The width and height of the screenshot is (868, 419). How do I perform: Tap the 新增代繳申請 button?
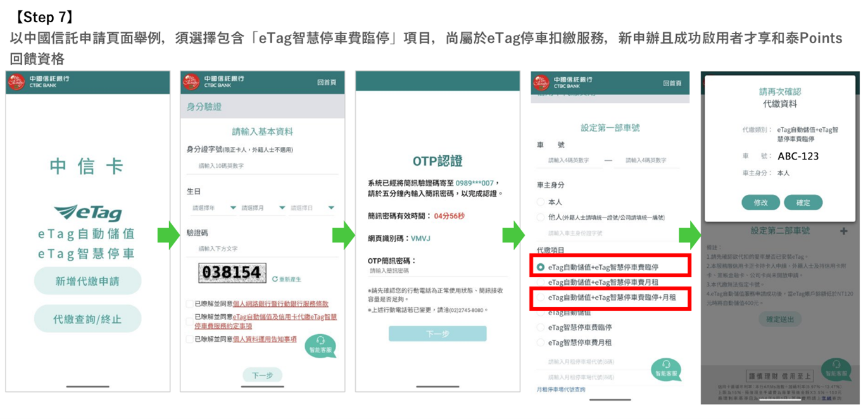[87, 281]
